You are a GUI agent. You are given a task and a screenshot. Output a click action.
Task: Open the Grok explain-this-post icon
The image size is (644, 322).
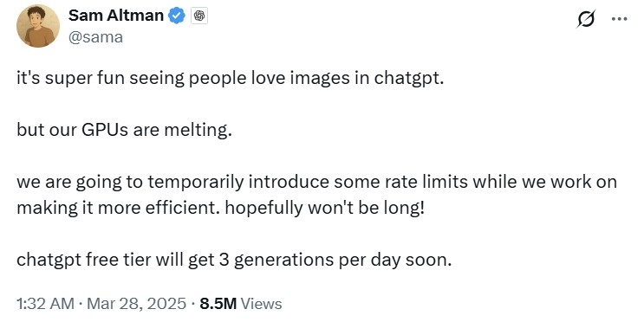coord(585,19)
